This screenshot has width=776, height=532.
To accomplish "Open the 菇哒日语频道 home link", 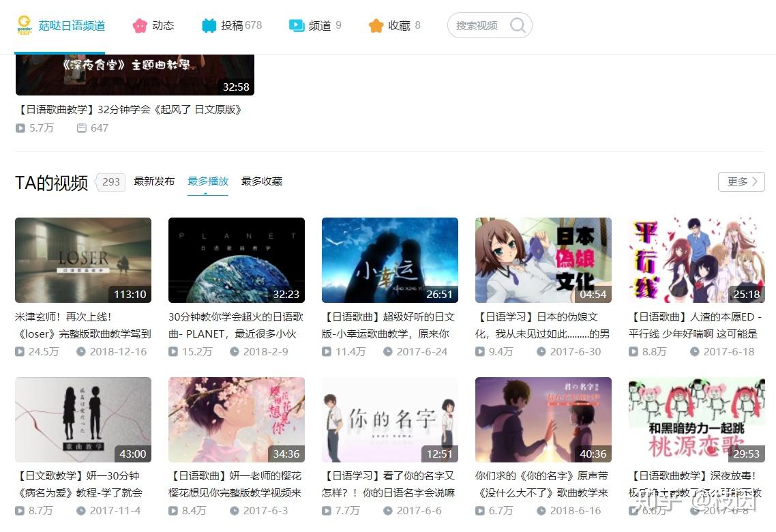I will [72, 26].
